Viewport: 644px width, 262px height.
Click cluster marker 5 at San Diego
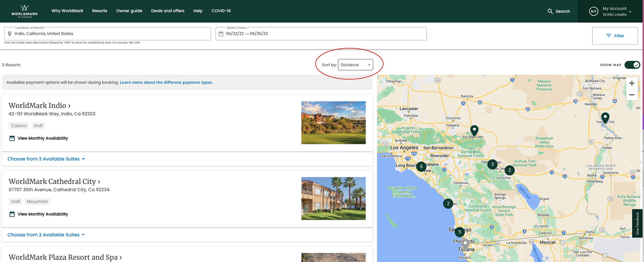[x=460, y=232]
